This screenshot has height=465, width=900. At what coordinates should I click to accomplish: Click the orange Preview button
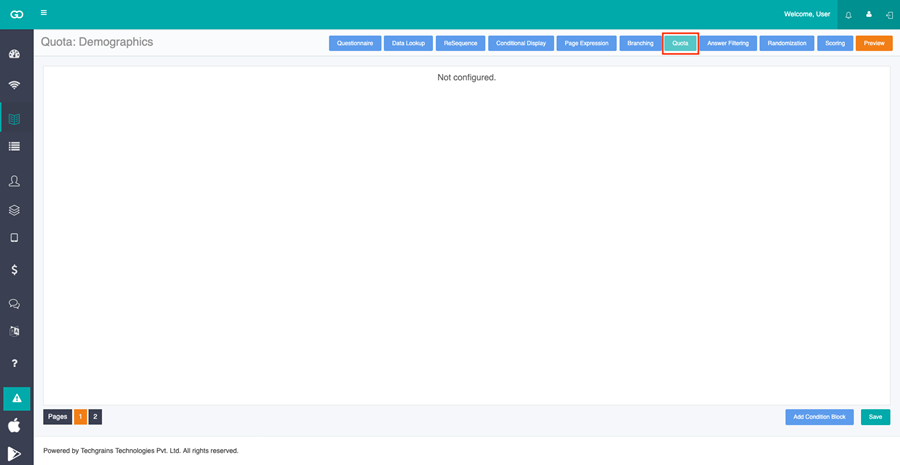(x=874, y=43)
